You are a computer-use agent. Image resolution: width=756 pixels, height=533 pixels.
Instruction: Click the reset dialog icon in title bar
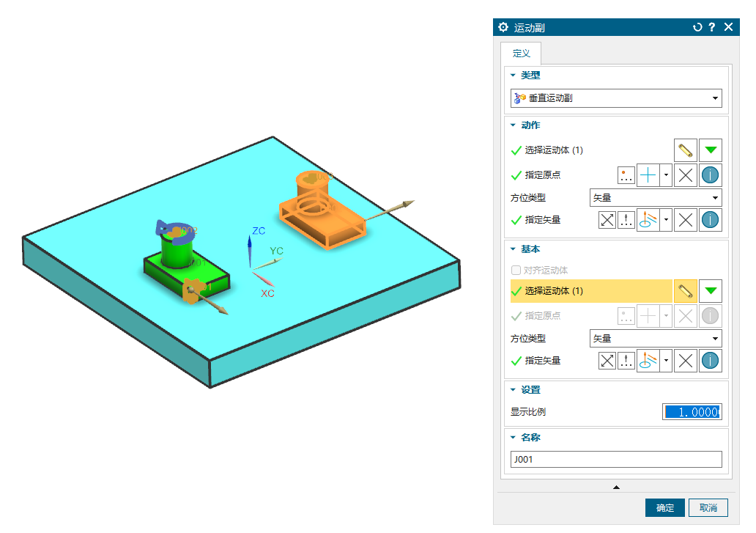pyautogui.click(x=697, y=27)
